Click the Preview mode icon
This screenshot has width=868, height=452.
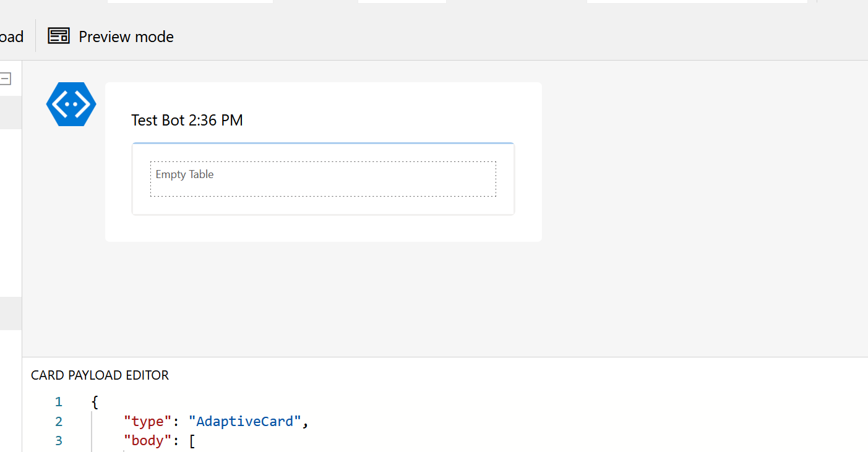point(59,36)
